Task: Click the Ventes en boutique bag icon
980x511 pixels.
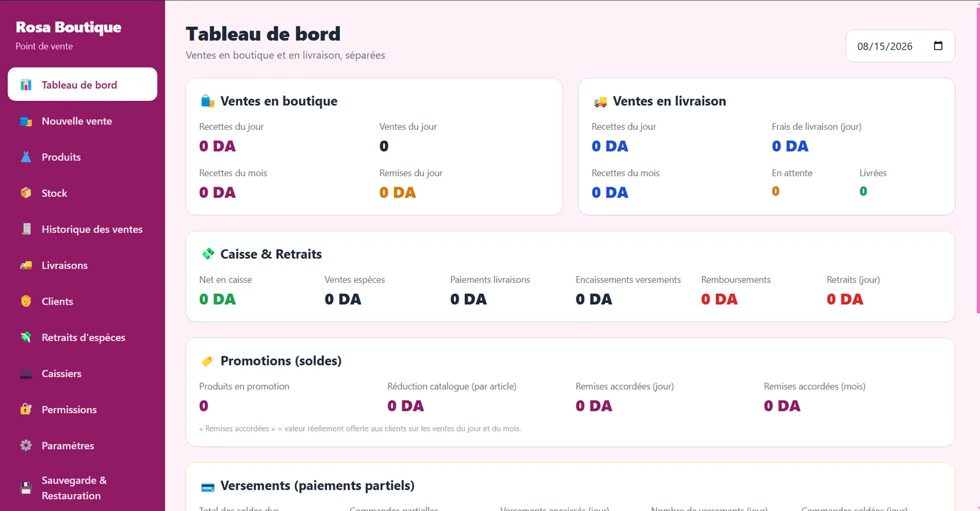Action: 208,101
